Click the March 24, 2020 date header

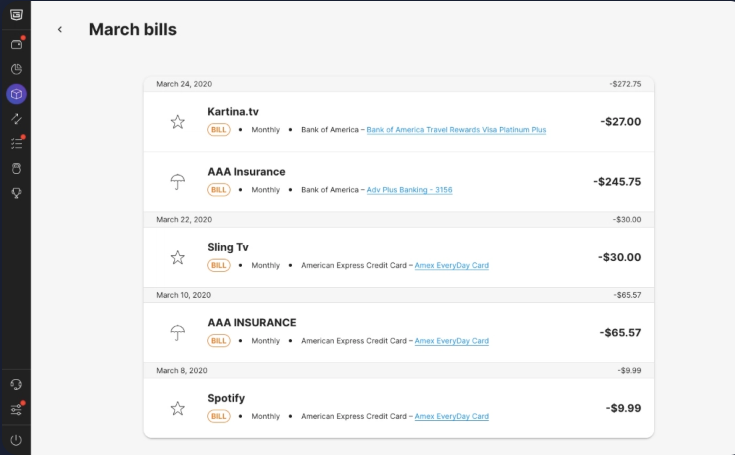(184, 84)
